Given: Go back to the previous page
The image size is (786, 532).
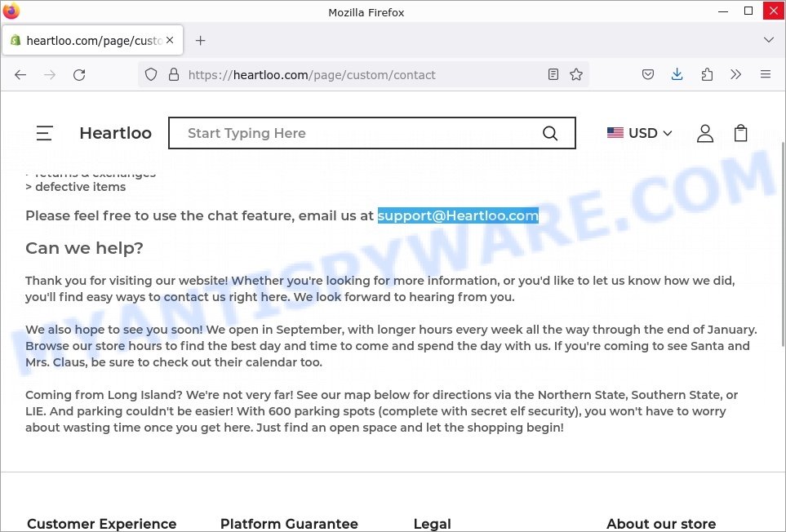Looking at the screenshot, I should 20,75.
